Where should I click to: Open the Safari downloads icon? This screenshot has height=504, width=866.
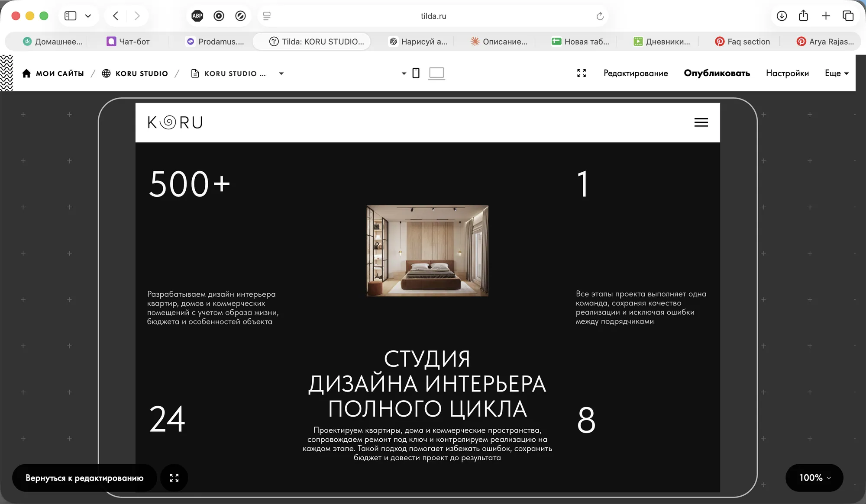coord(782,16)
